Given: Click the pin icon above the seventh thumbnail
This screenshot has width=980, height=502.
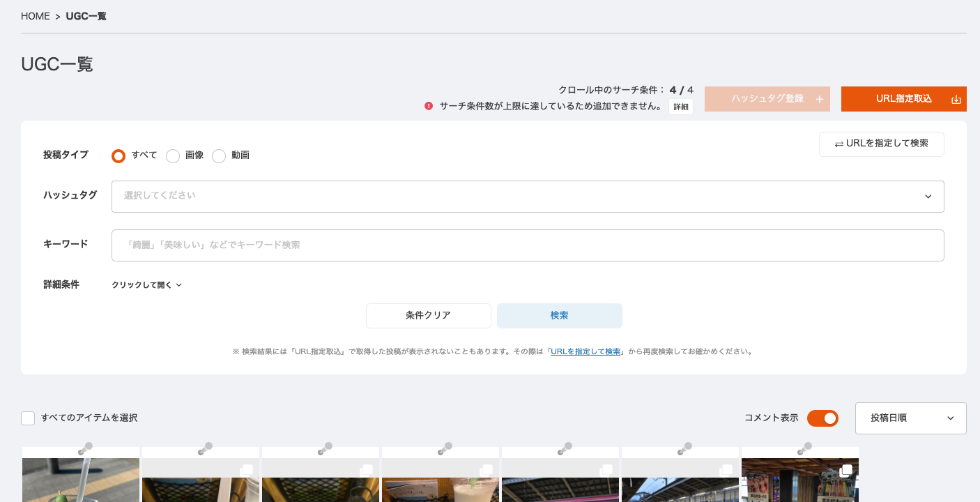Looking at the screenshot, I should [x=805, y=448].
